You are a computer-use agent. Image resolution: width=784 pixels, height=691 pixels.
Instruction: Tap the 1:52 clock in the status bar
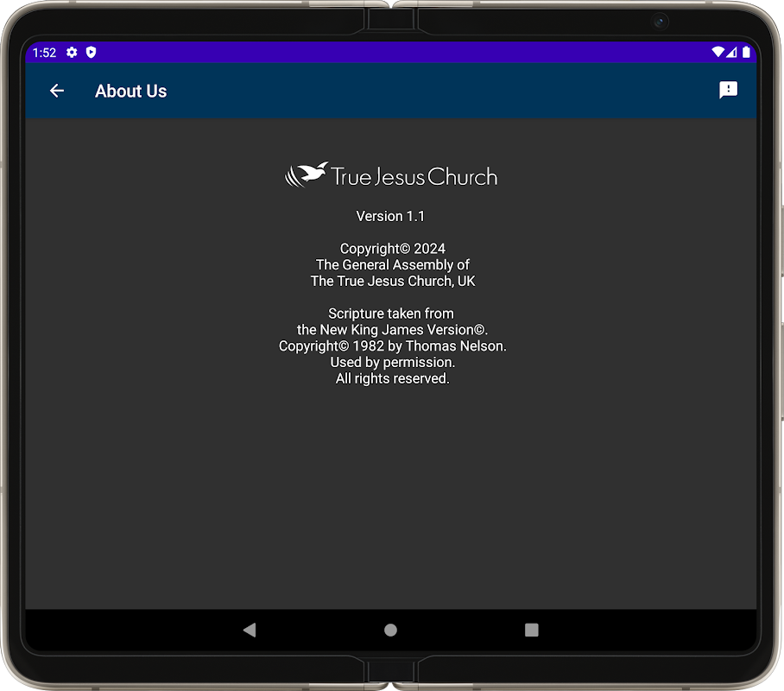tap(44, 53)
